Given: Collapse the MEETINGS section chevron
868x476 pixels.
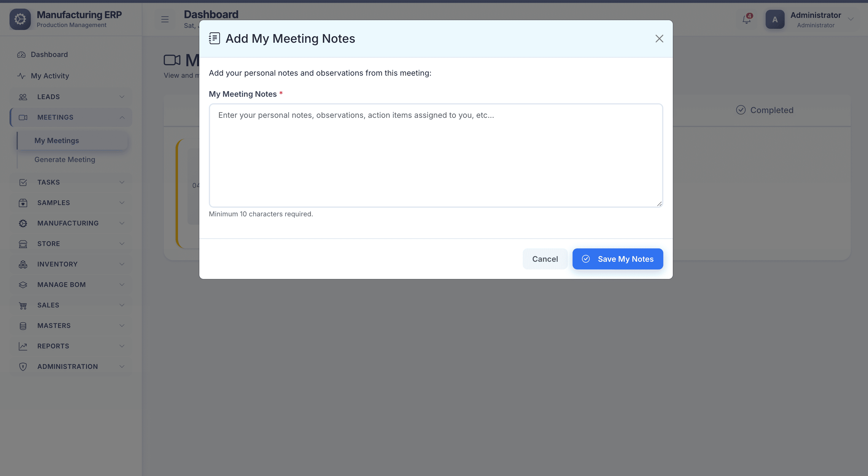Looking at the screenshot, I should point(122,117).
